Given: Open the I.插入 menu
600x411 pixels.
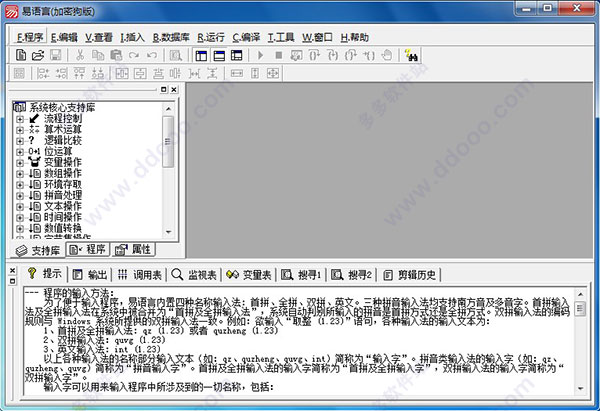Looking at the screenshot, I should pos(132,37).
